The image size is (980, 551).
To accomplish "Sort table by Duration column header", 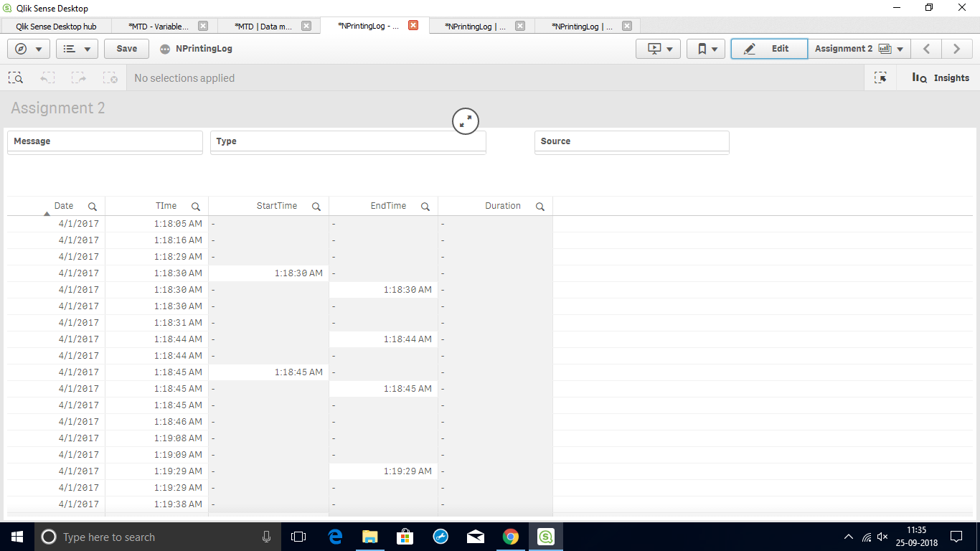I will point(503,206).
